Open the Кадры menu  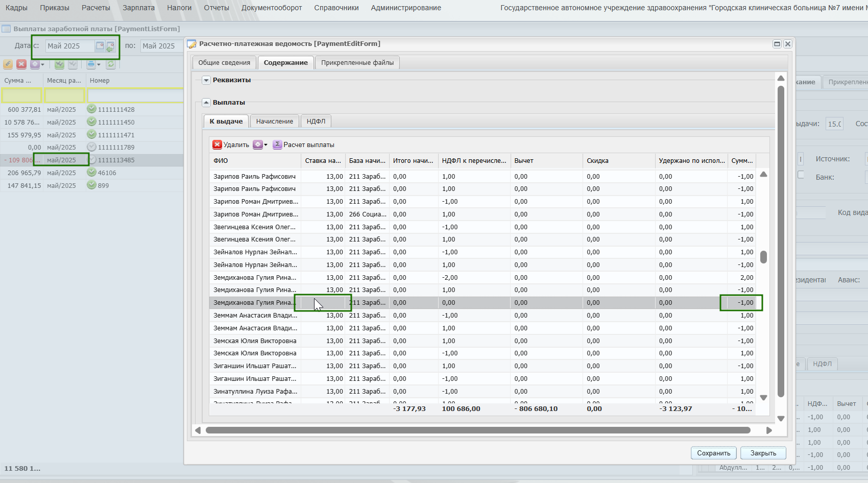(x=16, y=8)
